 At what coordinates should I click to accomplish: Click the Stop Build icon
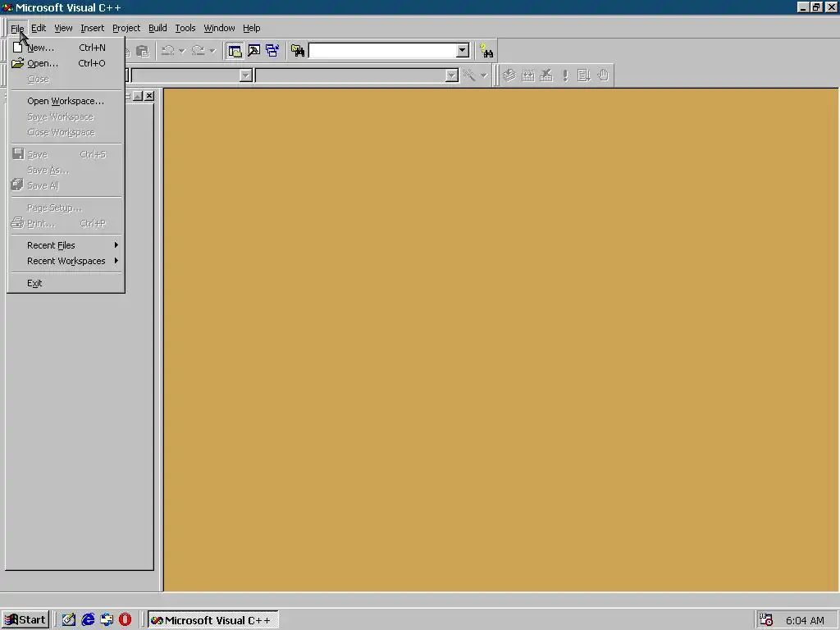coord(546,75)
